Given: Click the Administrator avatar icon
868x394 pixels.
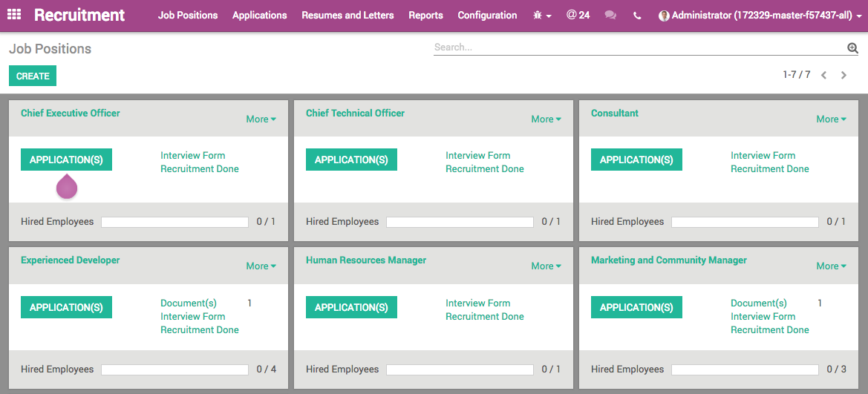Looking at the screenshot, I should [664, 16].
